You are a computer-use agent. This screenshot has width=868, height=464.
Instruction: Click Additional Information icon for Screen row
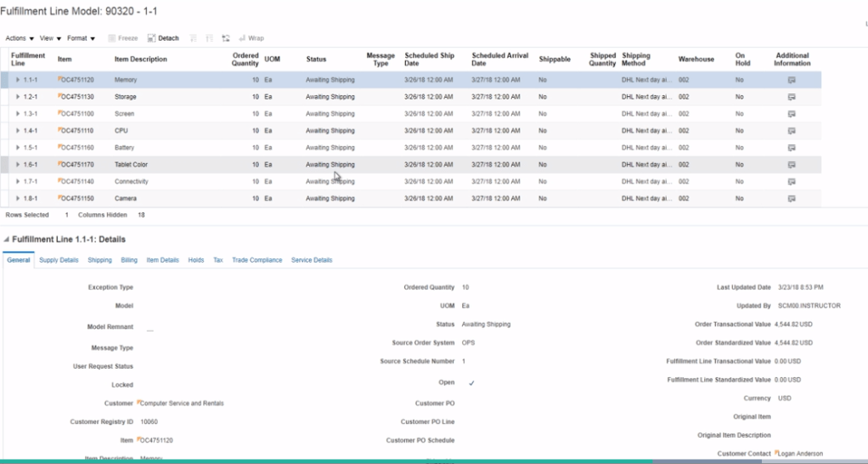point(792,114)
